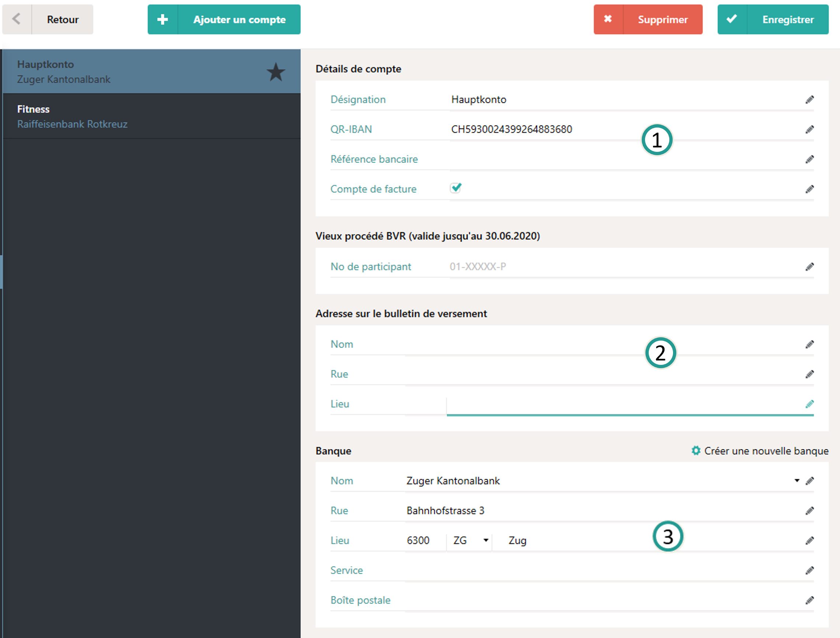The image size is (840, 638).
Task: Click pencil icon beside QR-IBAN field
Action: point(809,129)
